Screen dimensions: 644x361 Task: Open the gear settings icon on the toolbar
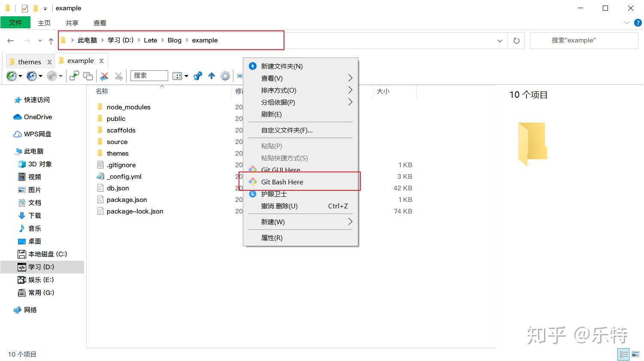[225, 76]
